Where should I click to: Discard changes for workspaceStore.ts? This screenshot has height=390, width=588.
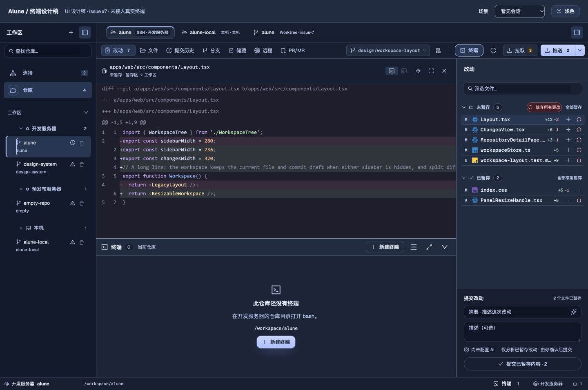point(579,150)
